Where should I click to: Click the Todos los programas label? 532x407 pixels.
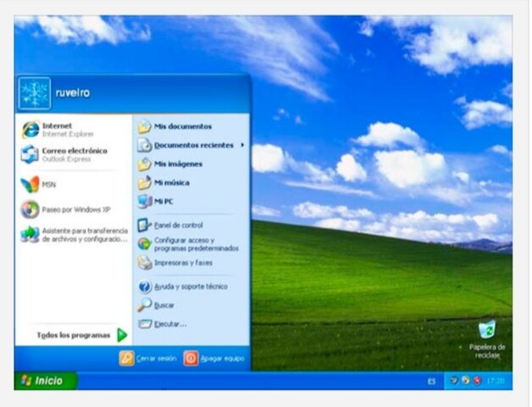(x=74, y=335)
